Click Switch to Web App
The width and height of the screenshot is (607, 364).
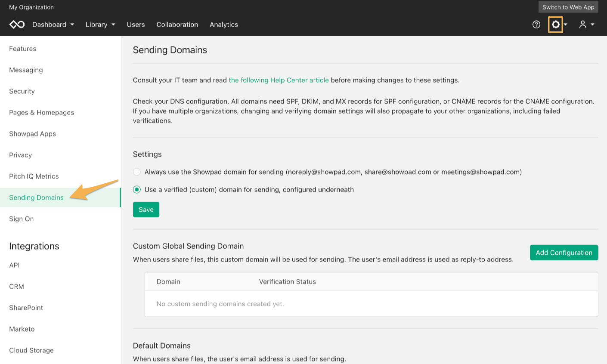click(x=568, y=7)
